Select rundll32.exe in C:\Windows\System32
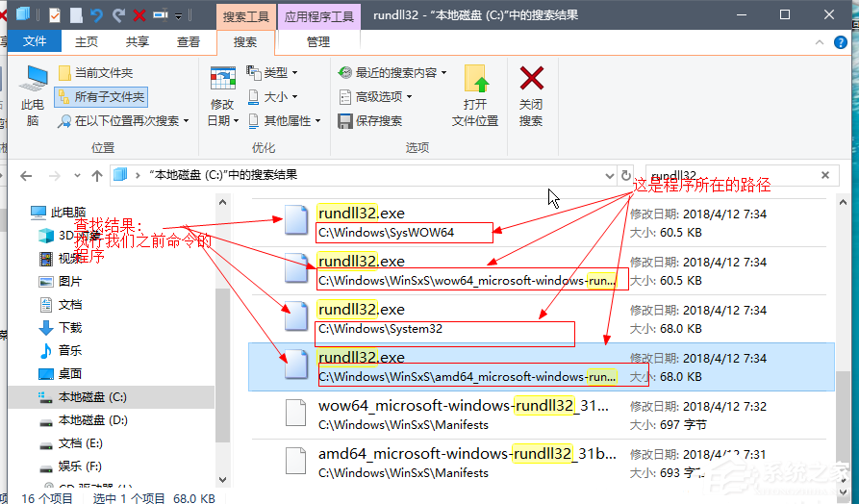 point(542,318)
